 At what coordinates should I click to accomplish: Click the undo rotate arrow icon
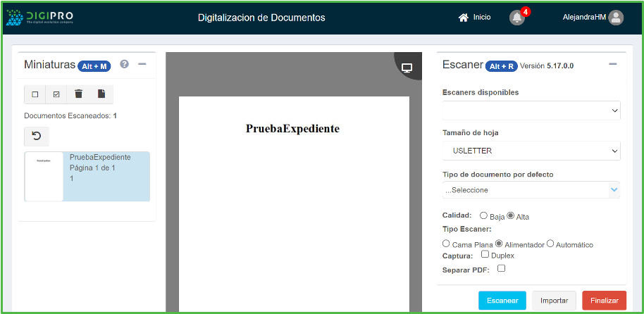click(37, 136)
